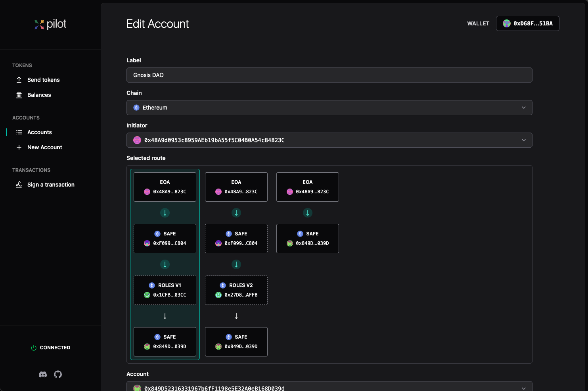
Task: Open the Chain dropdown showing Ethereum
Action: (x=329, y=108)
